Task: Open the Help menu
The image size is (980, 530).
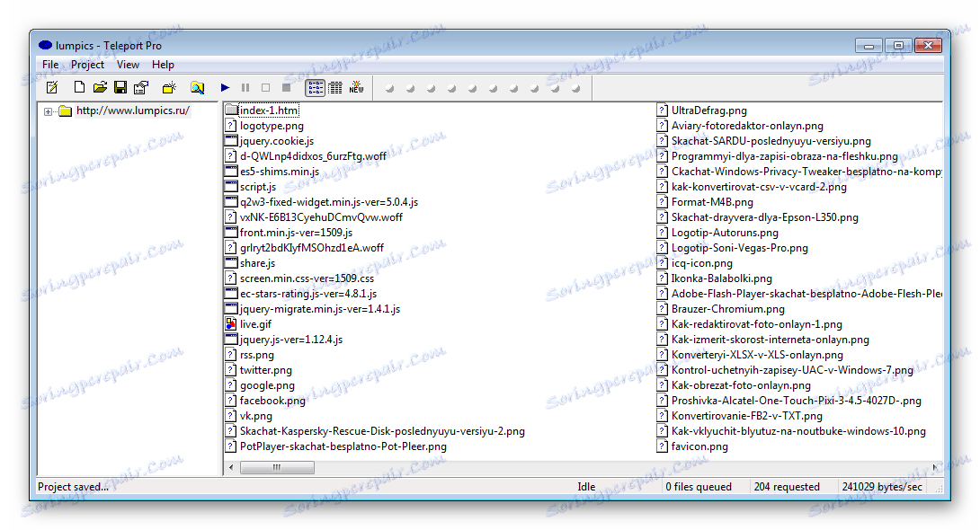Action: pyautogui.click(x=163, y=65)
